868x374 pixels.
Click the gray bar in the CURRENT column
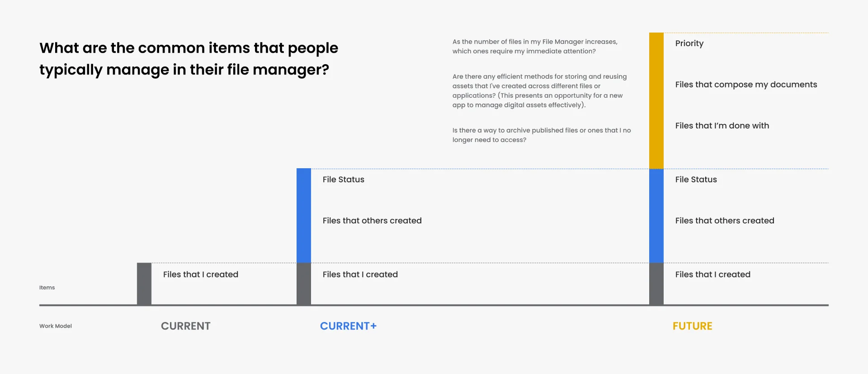[x=144, y=284]
